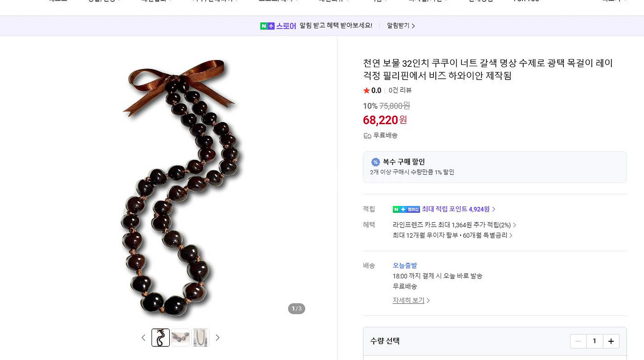This screenshot has width=644, height=360.
Task: Click the free shipping truck icon
Action: (x=367, y=136)
